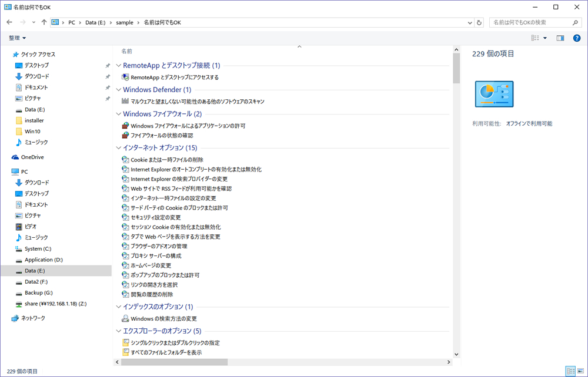This screenshot has height=377, width=588.
Task: Open the 整理 menu
Action: coord(17,38)
